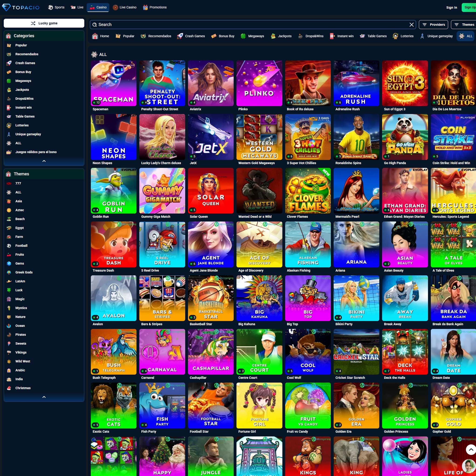This screenshot has height=476, width=476.
Task: Click the Sign In link
Action: (452, 7)
